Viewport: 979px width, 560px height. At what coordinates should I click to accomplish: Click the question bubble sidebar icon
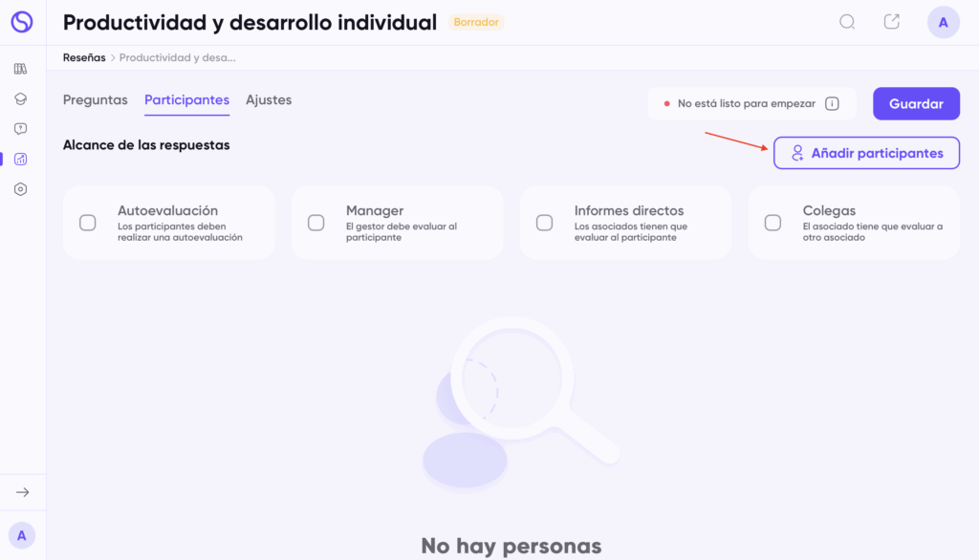(x=21, y=129)
